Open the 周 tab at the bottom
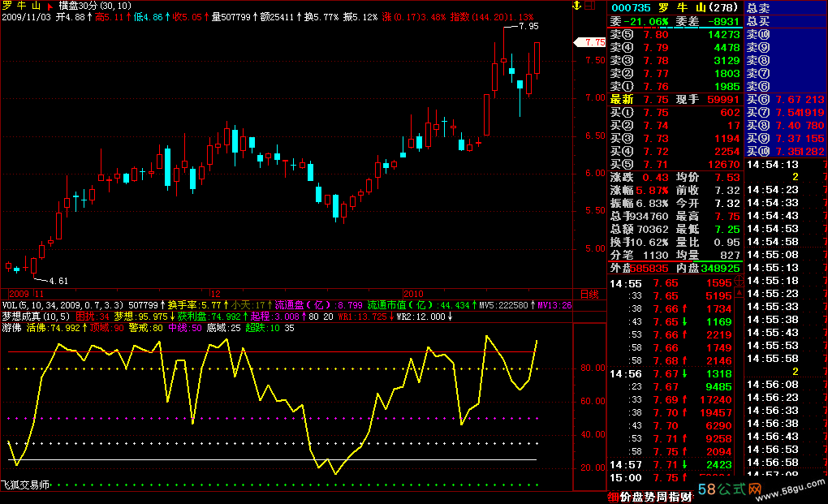Screen dimensions: 828x504 pos(662,497)
